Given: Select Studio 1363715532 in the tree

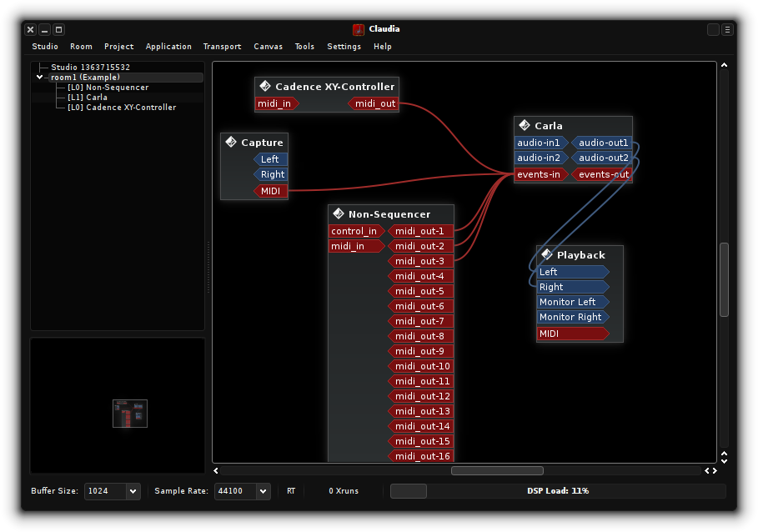Looking at the screenshot, I should point(90,68).
